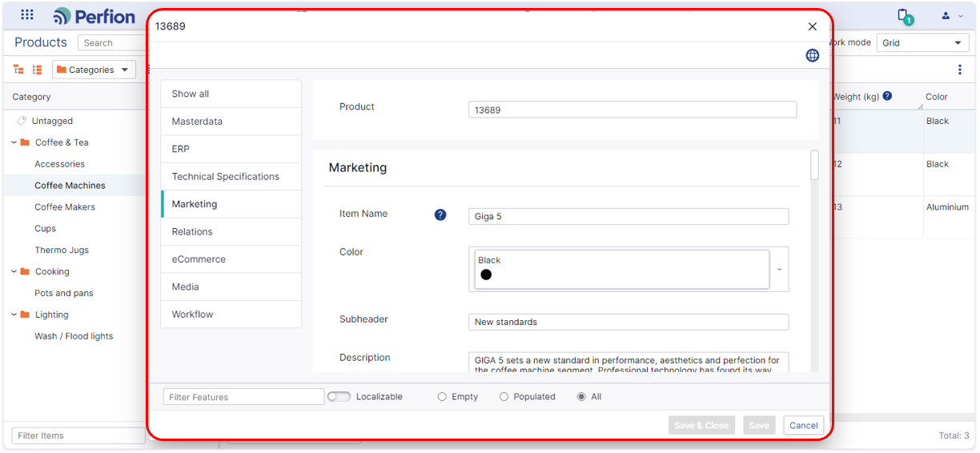The width and height of the screenshot is (980, 453).
Task: Click the Description text area
Action: (x=629, y=363)
